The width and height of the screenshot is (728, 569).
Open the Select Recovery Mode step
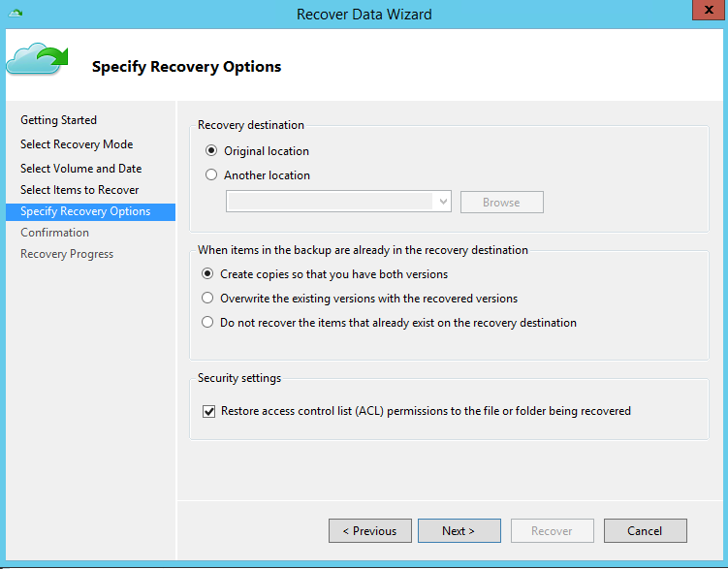pos(77,144)
